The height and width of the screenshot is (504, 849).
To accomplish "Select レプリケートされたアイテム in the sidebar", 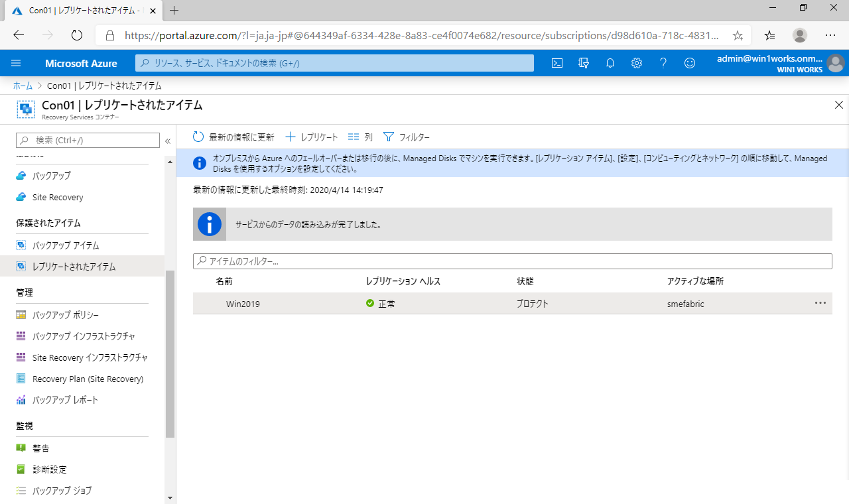I will coord(82,267).
